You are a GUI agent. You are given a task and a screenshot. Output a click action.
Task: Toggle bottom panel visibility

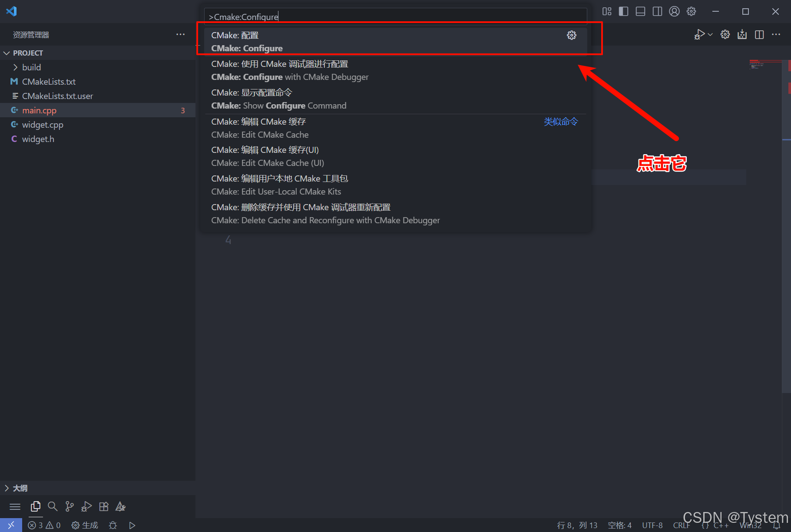640,11
